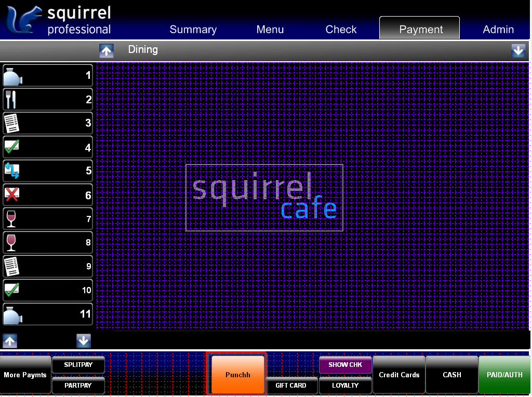The height and width of the screenshot is (397, 532).
Task: Select table 1 with cloche icon
Action: point(48,76)
